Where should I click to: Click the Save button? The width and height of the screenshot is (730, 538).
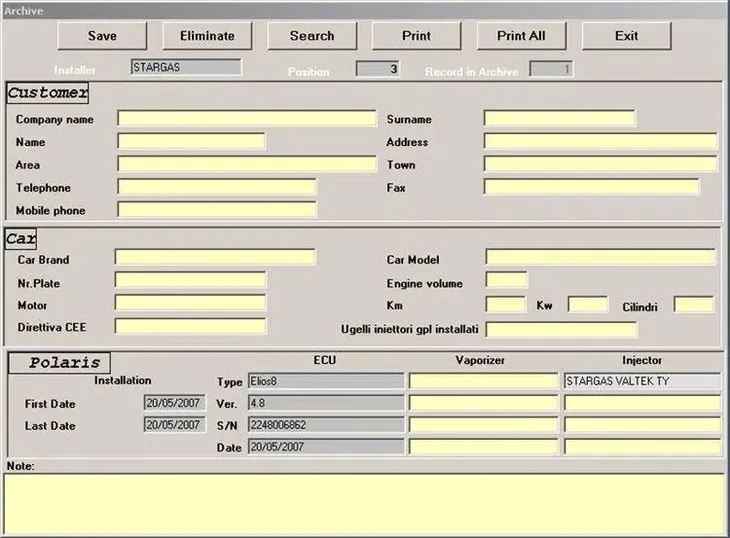(x=102, y=36)
